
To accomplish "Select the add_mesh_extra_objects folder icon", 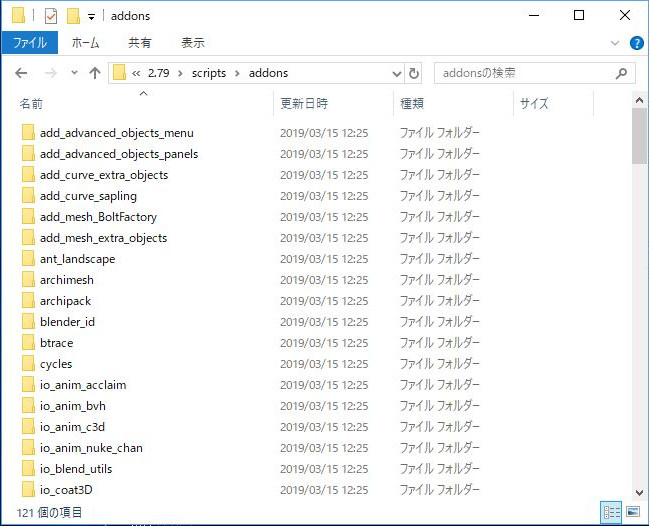I will coord(28,238).
